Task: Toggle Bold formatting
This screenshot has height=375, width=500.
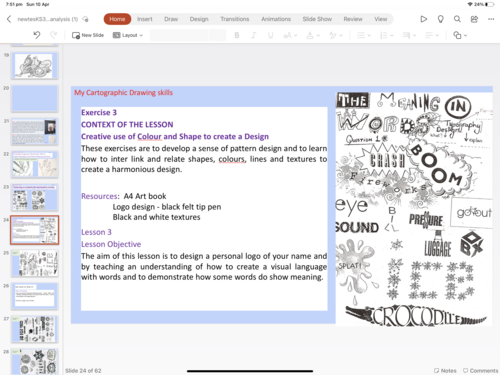Action: (237, 35)
